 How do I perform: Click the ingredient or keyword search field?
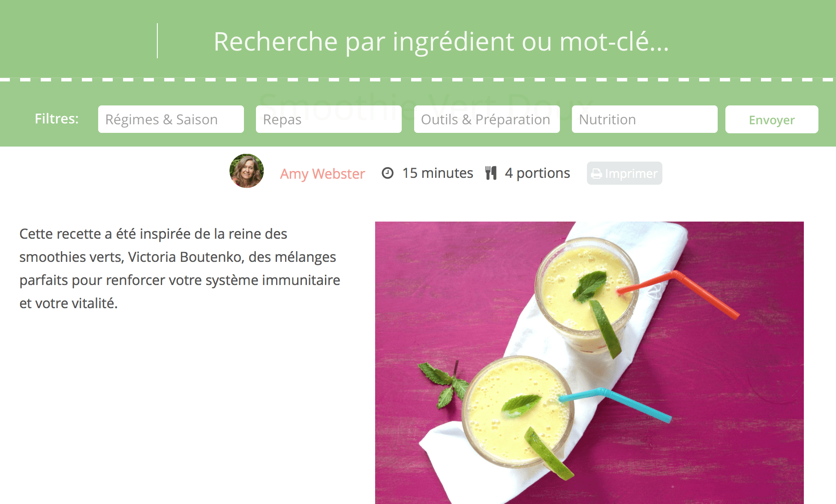click(x=442, y=42)
